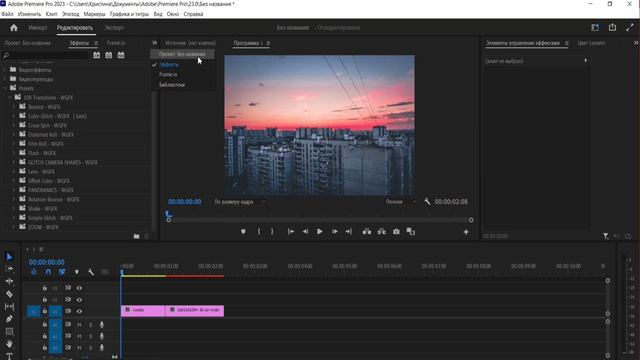Hide the V3 track eye icon
640x360 pixels.
(x=79, y=288)
